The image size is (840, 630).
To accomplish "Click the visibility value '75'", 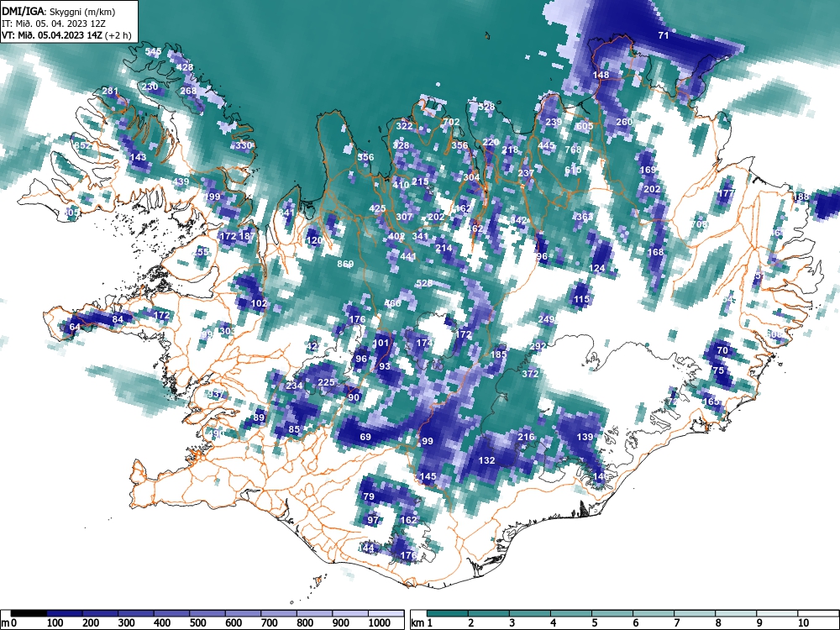I will [x=718, y=370].
